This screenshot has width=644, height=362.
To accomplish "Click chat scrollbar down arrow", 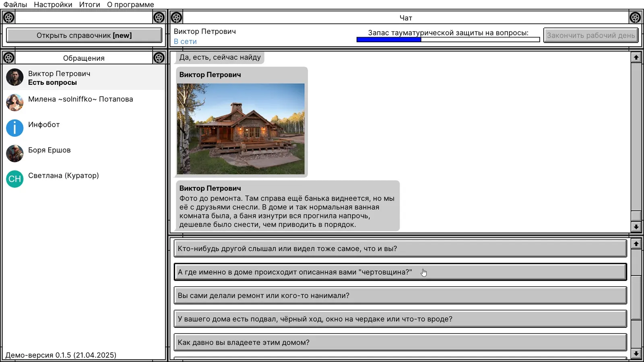I will (x=636, y=227).
